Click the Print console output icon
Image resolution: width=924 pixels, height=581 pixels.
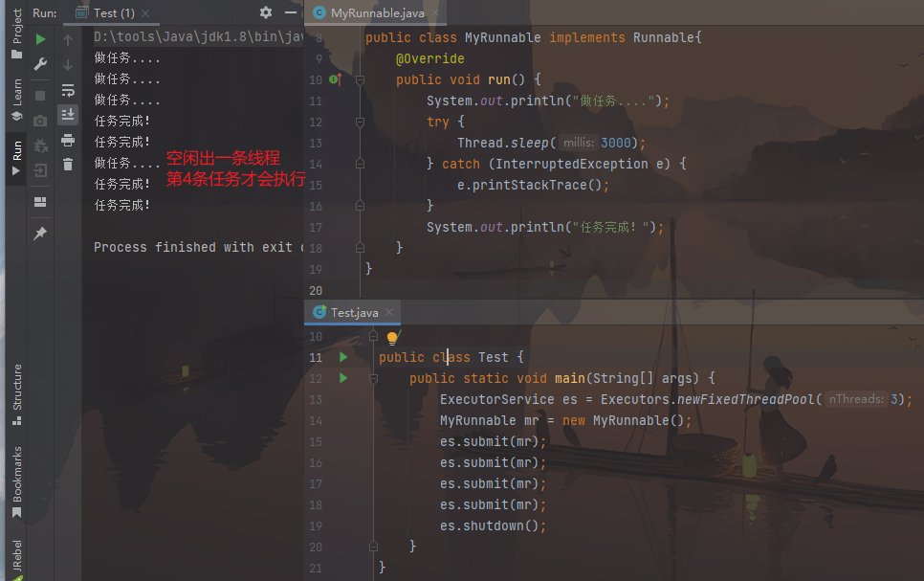click(68, 140)
